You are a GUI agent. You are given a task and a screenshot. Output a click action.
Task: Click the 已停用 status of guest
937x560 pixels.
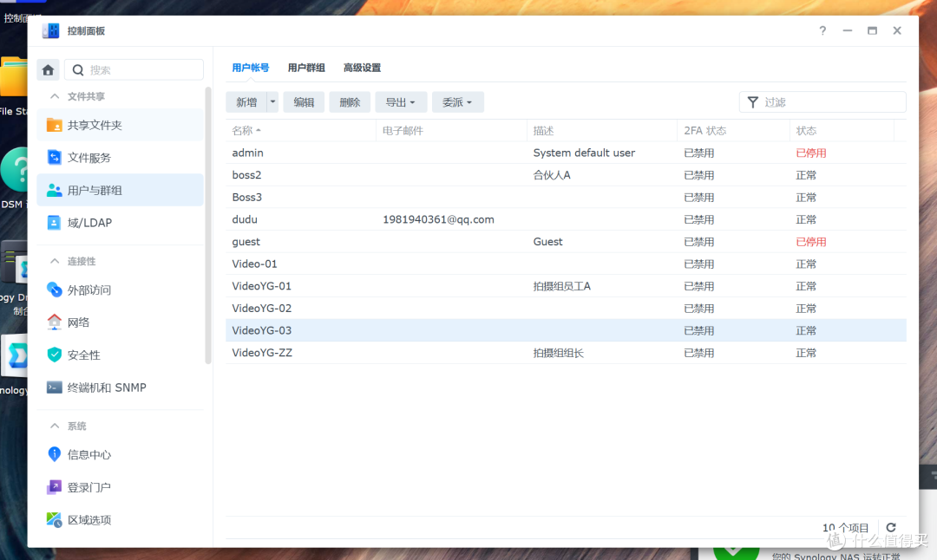pyautogui.click(x=811, y=242)
